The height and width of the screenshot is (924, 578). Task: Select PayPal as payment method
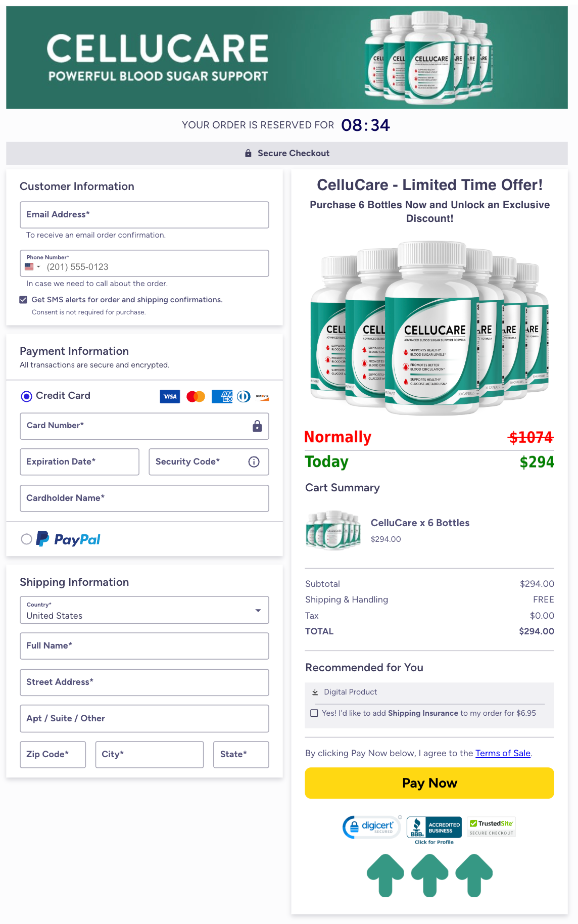click(26, 539)
